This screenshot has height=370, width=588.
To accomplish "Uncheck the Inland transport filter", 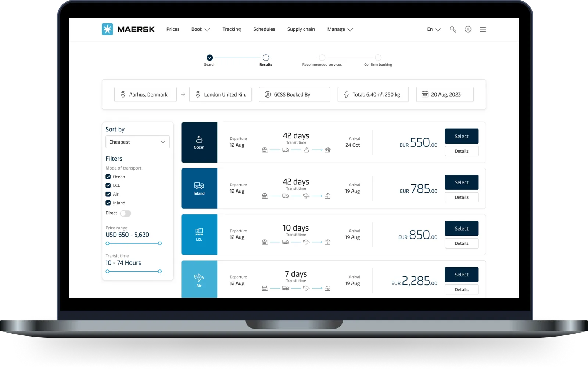I will pos(108,203).
